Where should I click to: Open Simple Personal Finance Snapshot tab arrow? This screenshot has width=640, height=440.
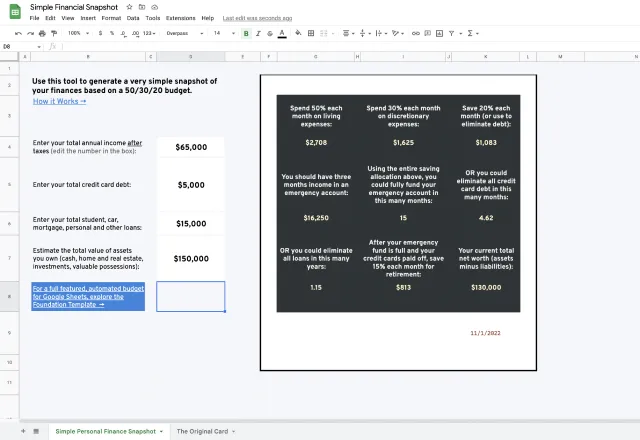point(161,431)
